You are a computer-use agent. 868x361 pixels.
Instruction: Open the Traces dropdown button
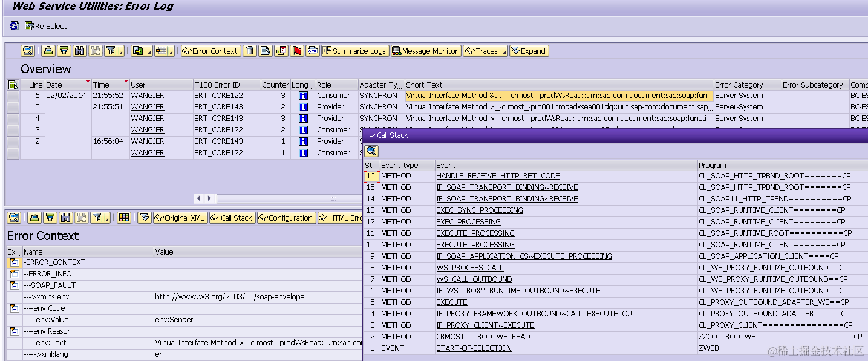pos(485,51)
